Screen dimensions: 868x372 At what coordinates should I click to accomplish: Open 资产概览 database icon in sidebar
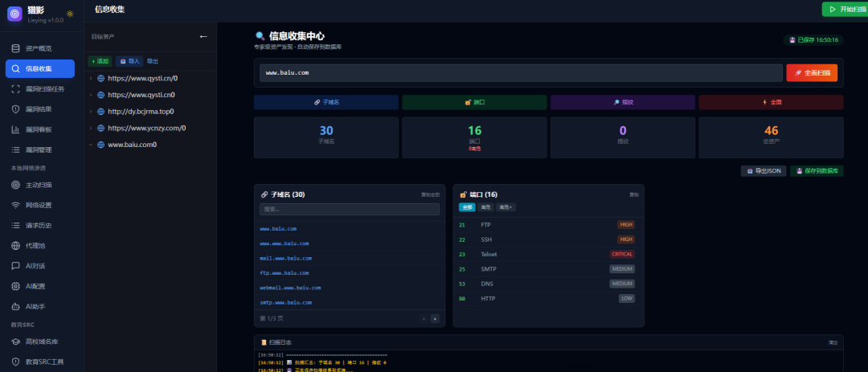click(15, 48)
